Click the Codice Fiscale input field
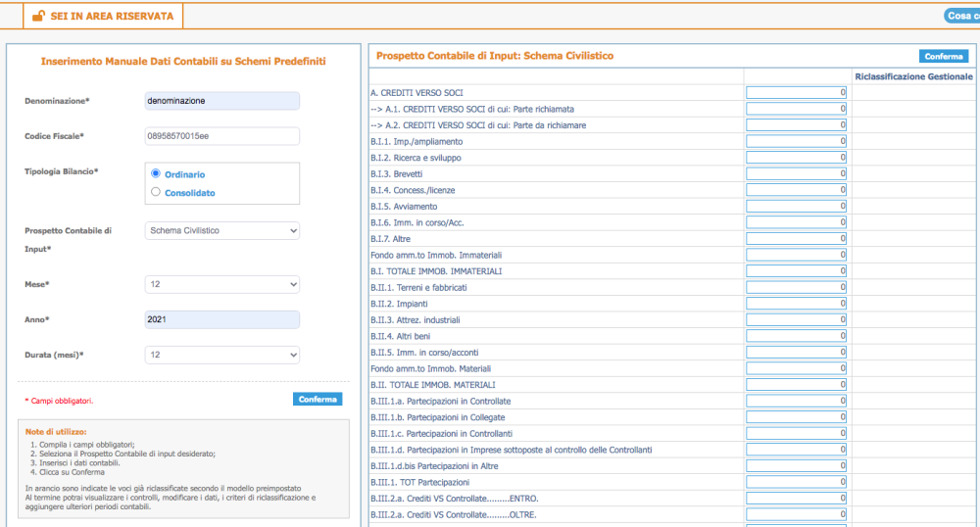The width and height of the screenshot is (980, 527). [221, 136]
